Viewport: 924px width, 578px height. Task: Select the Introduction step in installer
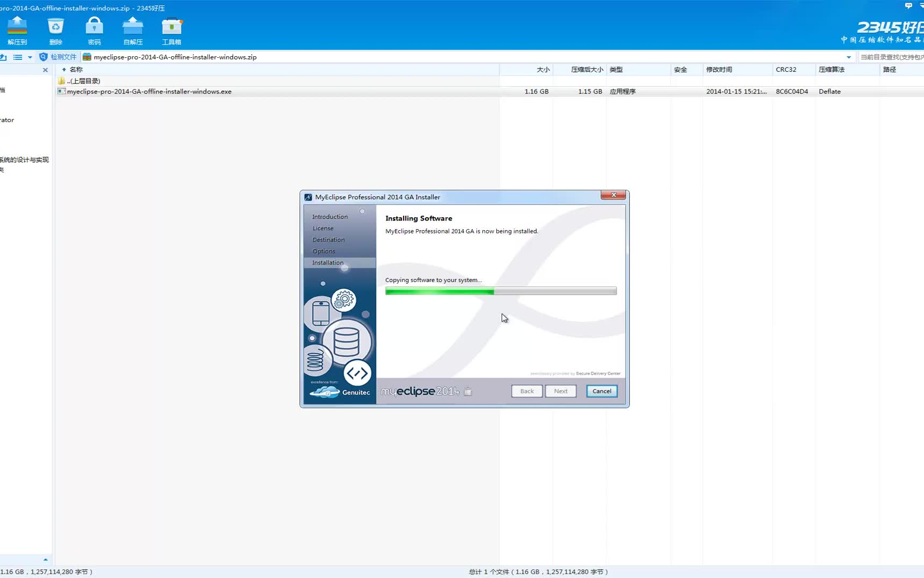pos(330,217)
